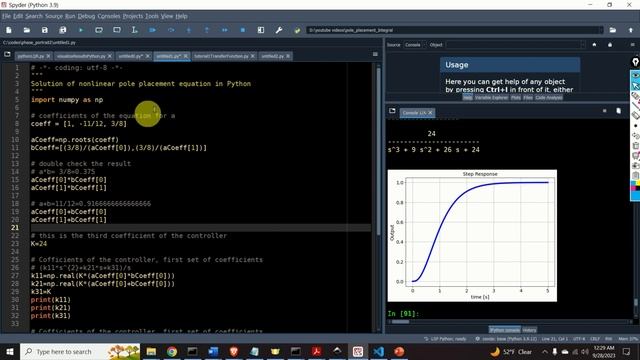Run selection or current line icon
This screenshot has width=640, height=360.
[135, 30]
